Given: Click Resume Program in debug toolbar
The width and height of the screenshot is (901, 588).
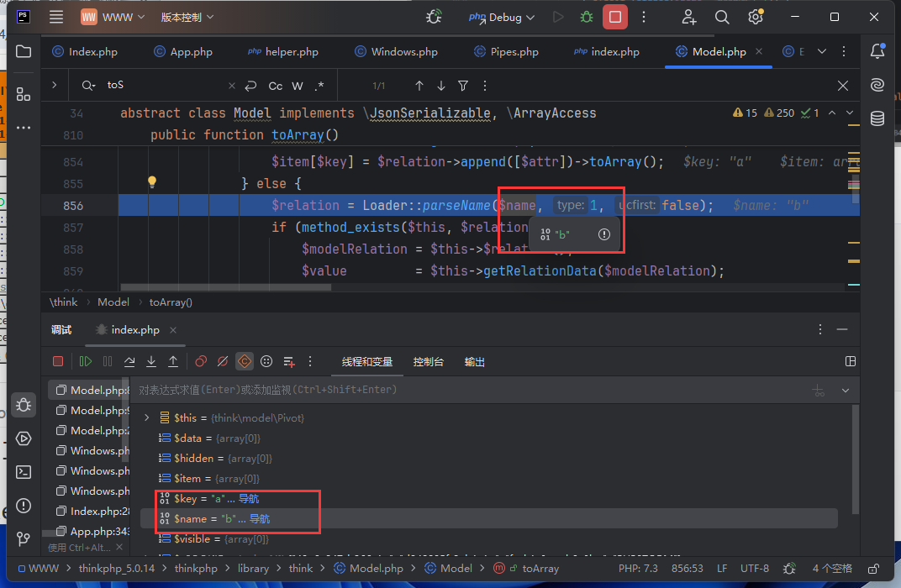Looking at the screenshot, I should coord(86,361).
